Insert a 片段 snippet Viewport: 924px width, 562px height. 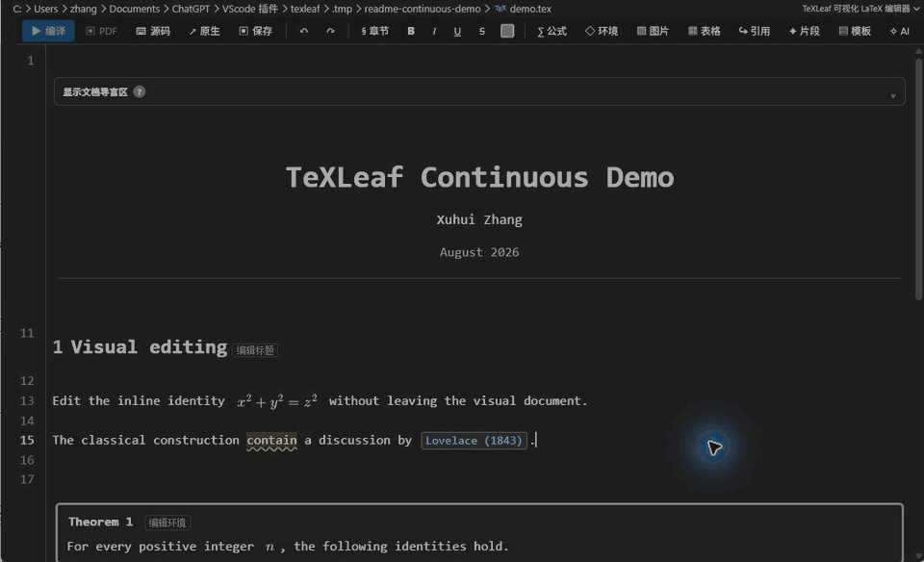[805, 31]
